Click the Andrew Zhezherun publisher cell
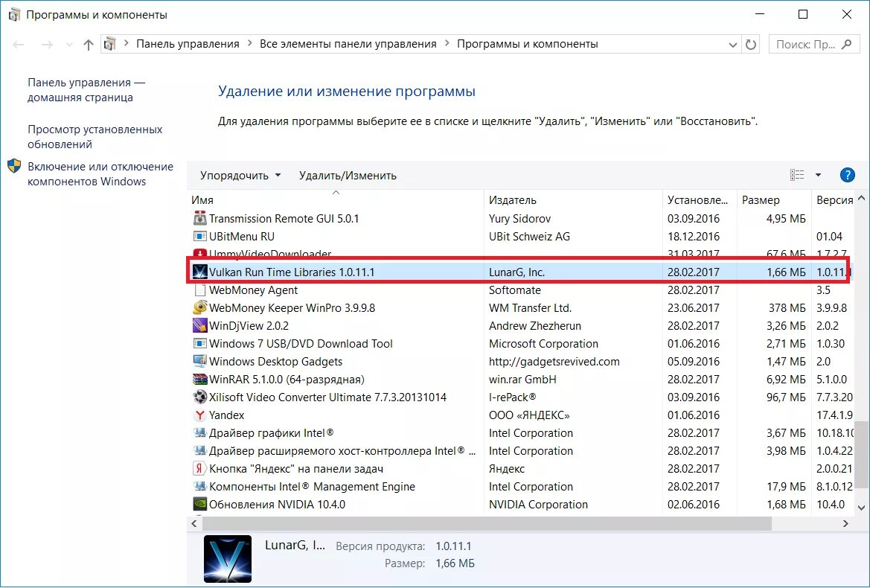This screenshot has height=588, width=870. pyautogui.click(x=535, y=325)
